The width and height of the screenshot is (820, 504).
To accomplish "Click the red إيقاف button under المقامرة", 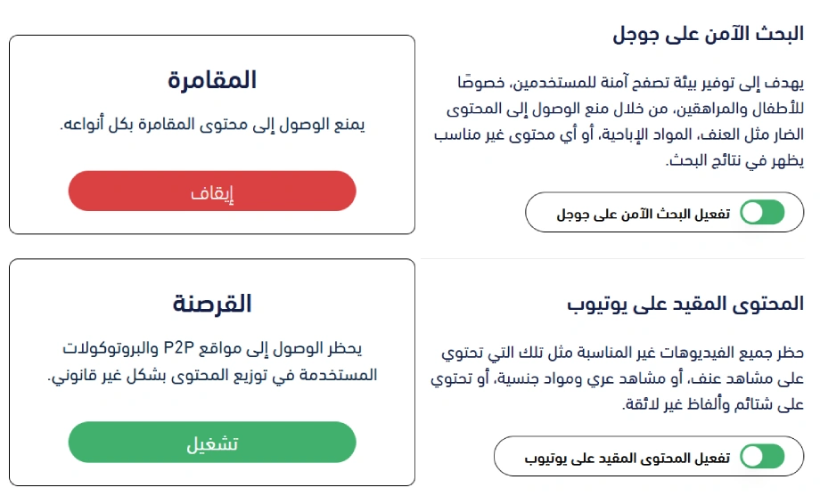I will click(212, 191).
